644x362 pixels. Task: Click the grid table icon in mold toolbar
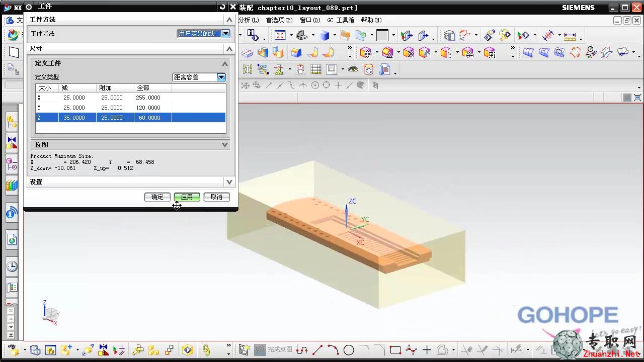pyautogui.click(x=316, y=69)
